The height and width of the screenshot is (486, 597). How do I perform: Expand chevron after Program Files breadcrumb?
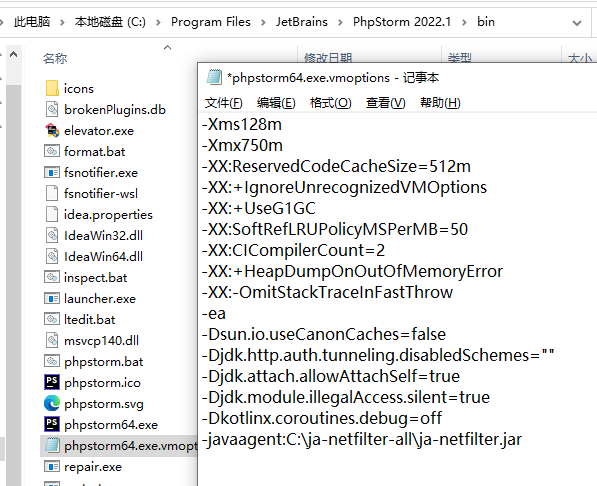pos(263,22)
